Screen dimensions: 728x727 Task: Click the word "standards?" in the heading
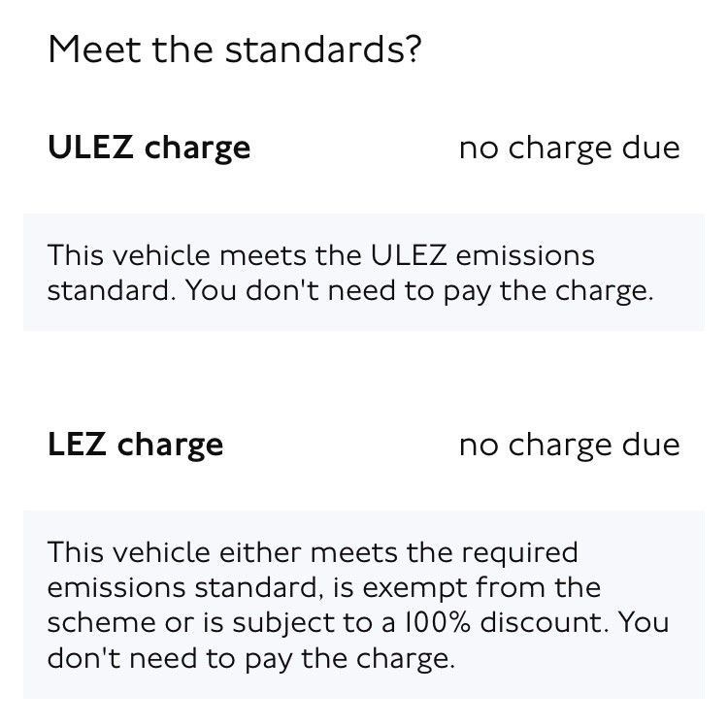point(324,49)
